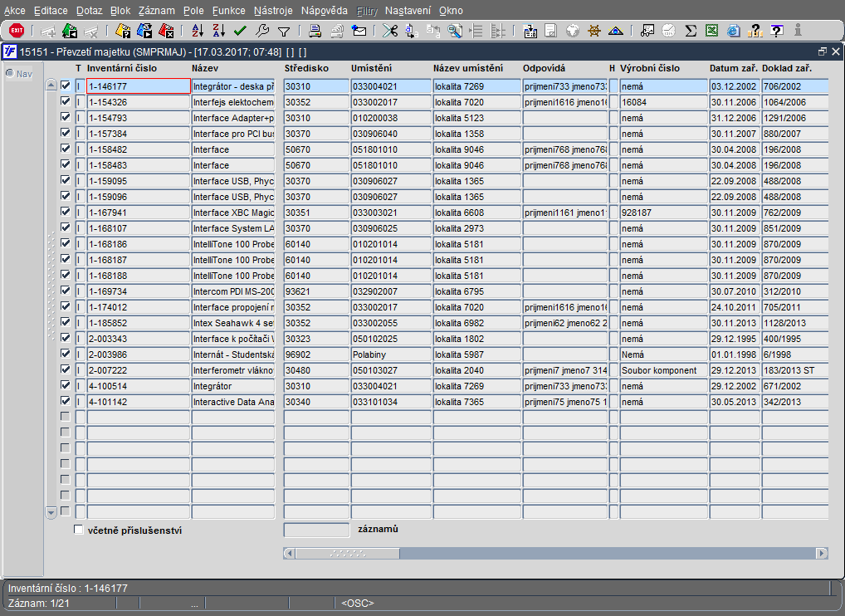Viewport: 845px width, 616px height.
Task: Open the Editace menu
Action: (51, 10)
